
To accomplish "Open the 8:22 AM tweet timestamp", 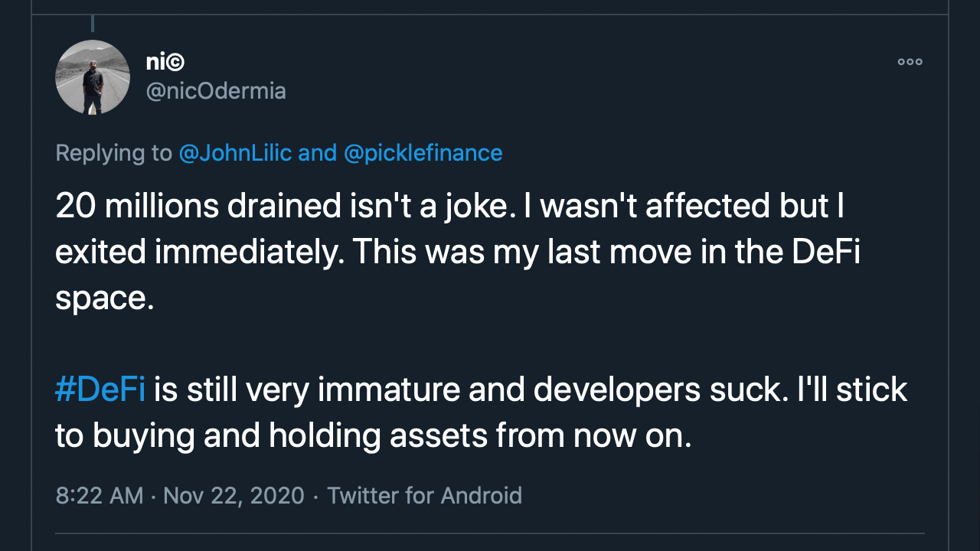I will pyautogui.click(x=100, y=495).
